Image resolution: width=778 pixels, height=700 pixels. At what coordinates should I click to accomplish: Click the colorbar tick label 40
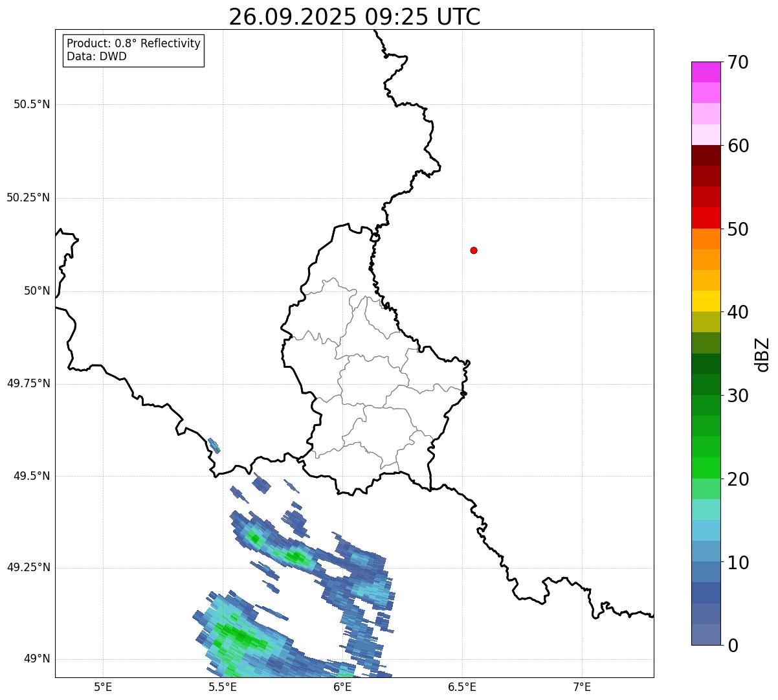(x=739, y=312)
